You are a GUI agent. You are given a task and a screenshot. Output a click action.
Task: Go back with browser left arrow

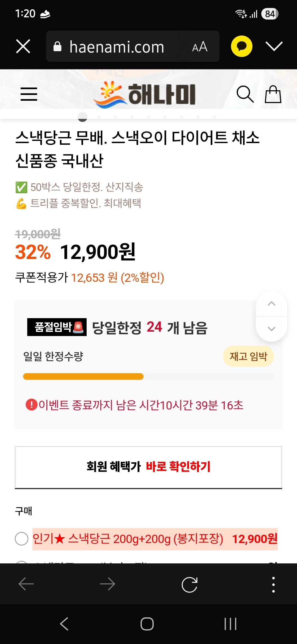(26, 584)
